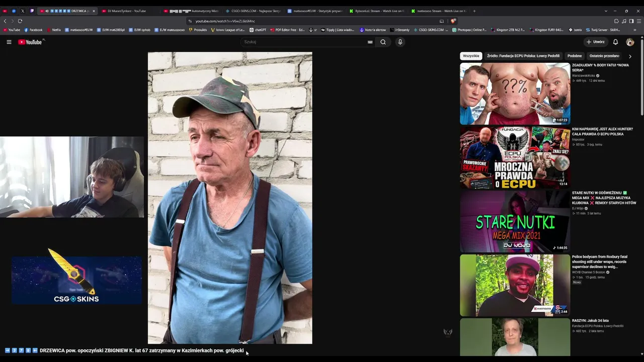The image size is (644, 362).
Task: Reload the page with the refresh icon
Action: [x=20, y=21]
